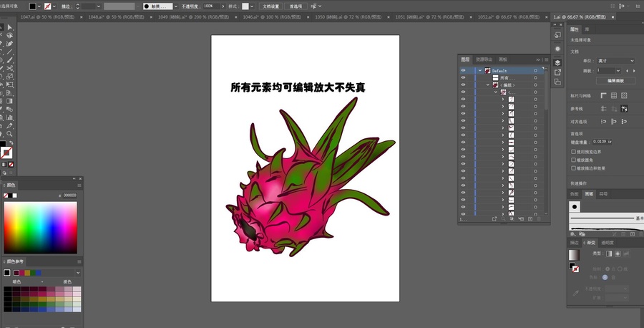
Task: Click Locate Object magnifier in Layers panel
Action: (503, 219)
